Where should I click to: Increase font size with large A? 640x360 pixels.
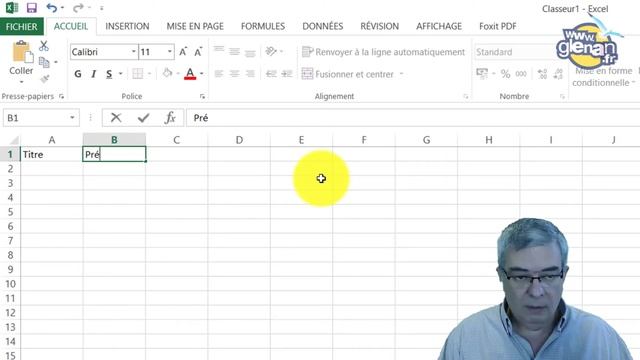click(183, 51)
